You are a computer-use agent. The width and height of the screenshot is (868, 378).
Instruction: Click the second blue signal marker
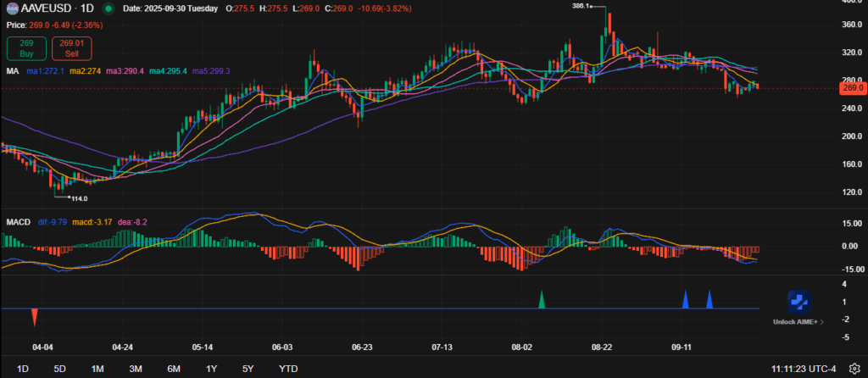coord(709,299)
